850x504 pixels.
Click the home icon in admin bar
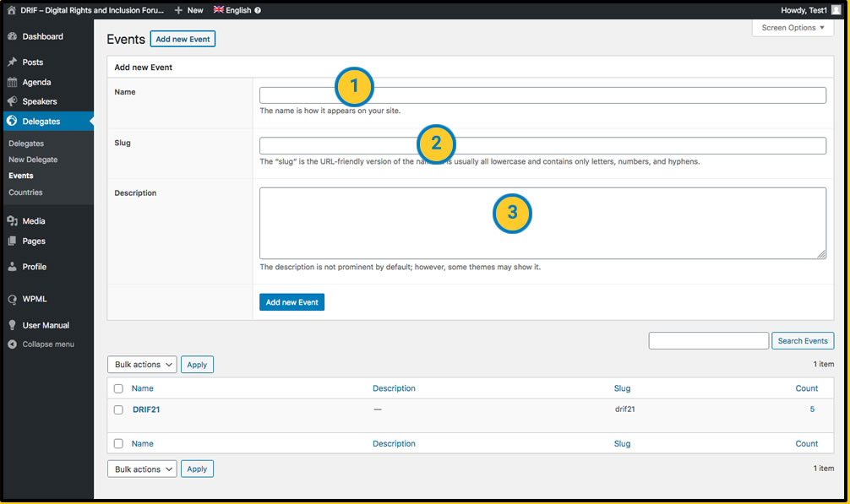(11, 10)
